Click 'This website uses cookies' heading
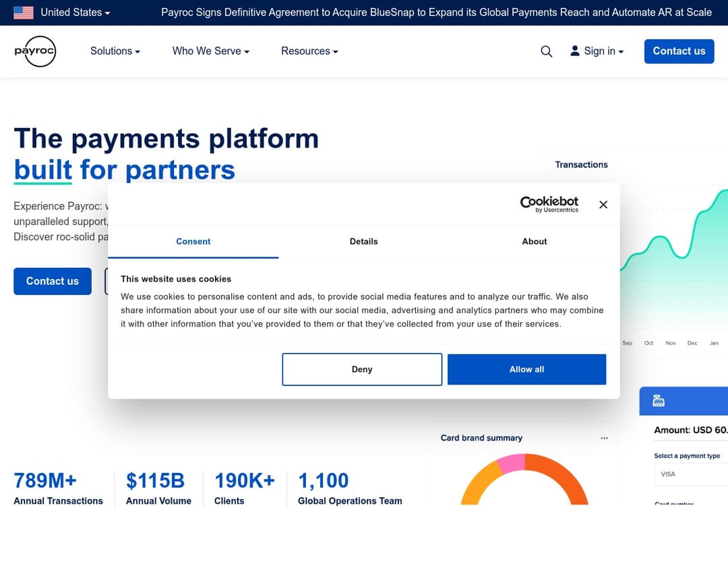The height and width of the screenshot is (582, 728). click(176, 279)
